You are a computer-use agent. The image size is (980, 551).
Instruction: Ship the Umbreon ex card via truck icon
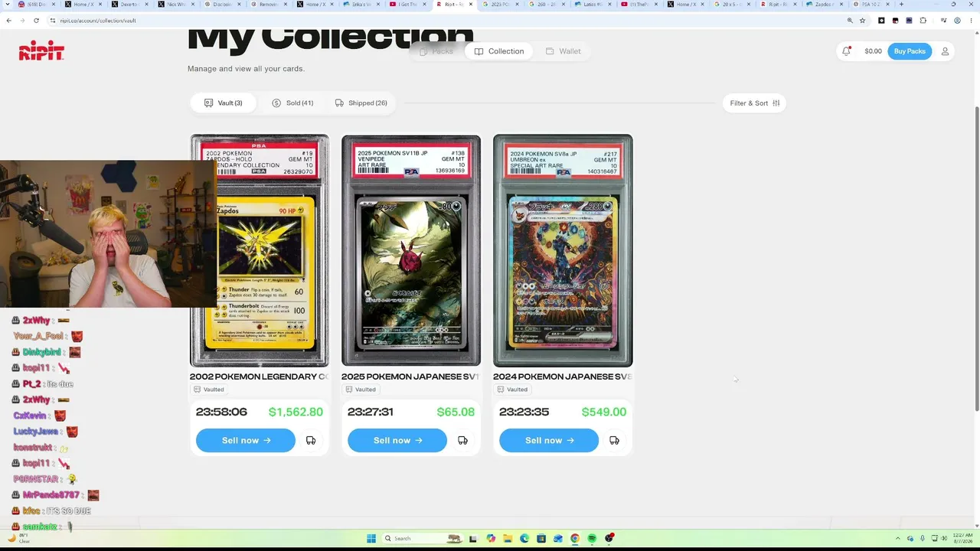[x=614, y=440]
